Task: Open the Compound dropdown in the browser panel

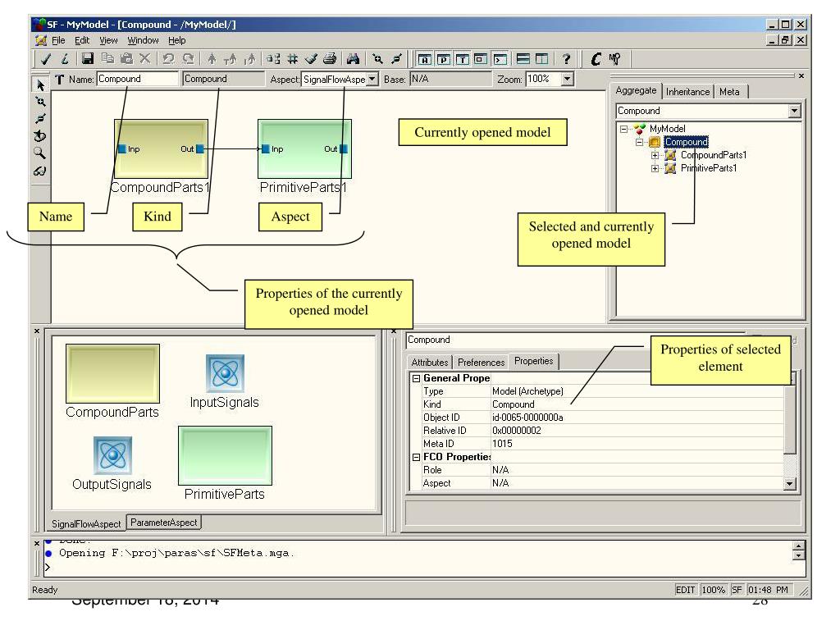Action: click(x=794, y=111)
